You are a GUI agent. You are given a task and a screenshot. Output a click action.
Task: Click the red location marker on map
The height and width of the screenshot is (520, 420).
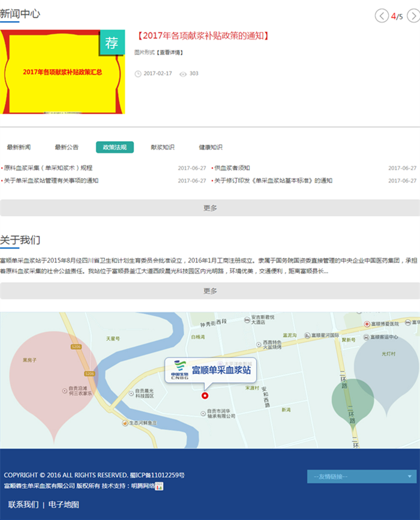[x=205, y=395]
